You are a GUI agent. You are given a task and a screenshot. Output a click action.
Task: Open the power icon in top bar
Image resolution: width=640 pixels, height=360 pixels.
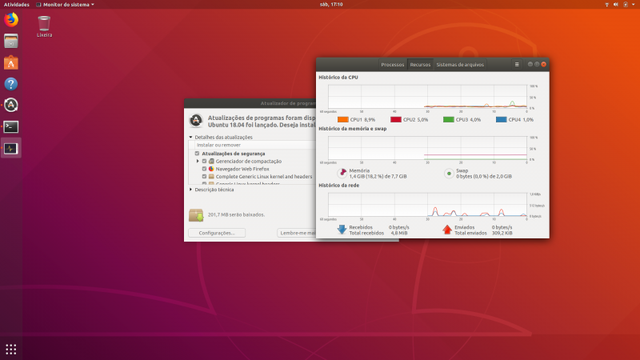(625, 4)
